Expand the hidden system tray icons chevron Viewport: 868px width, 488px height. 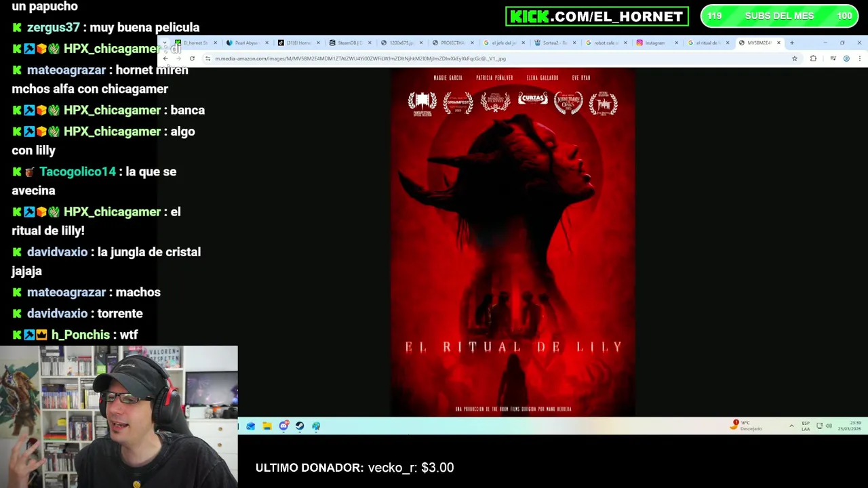[x=791, y=426]
